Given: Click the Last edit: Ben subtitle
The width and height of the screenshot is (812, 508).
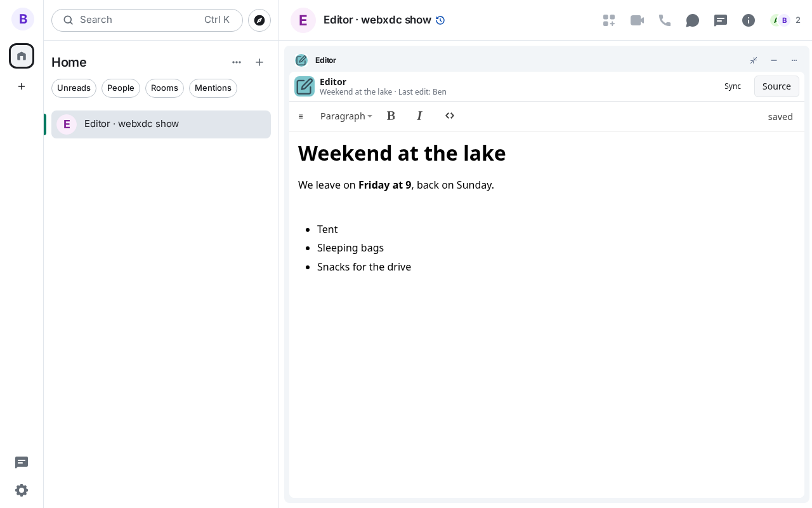Looking at the screenshot, I should coord(422,92).
